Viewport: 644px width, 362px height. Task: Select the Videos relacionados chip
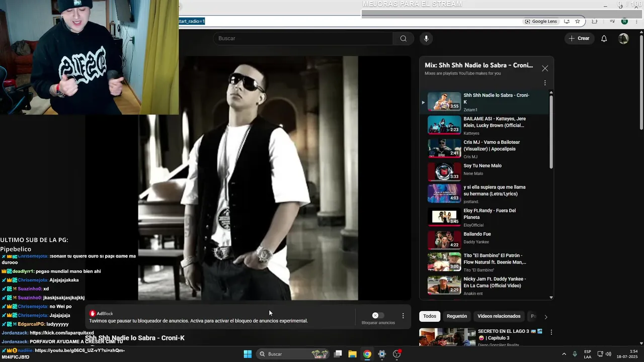(x=499, y=316)
